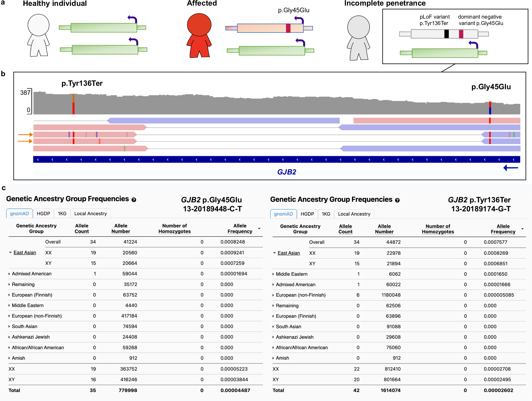This screenshot has width=532, height=401.
Task: Sort right table by Number of Homozygotes
Action: 438,229
